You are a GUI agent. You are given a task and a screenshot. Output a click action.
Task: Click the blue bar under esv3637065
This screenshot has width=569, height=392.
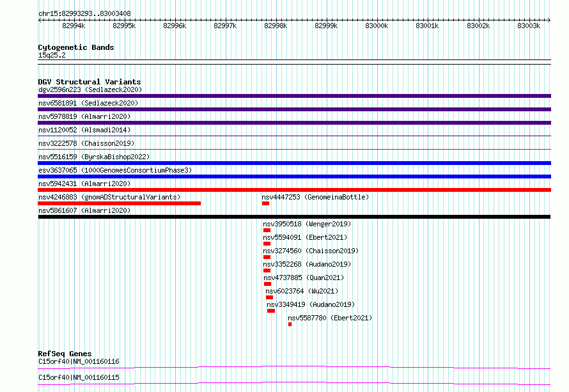[x=294, y=176]
